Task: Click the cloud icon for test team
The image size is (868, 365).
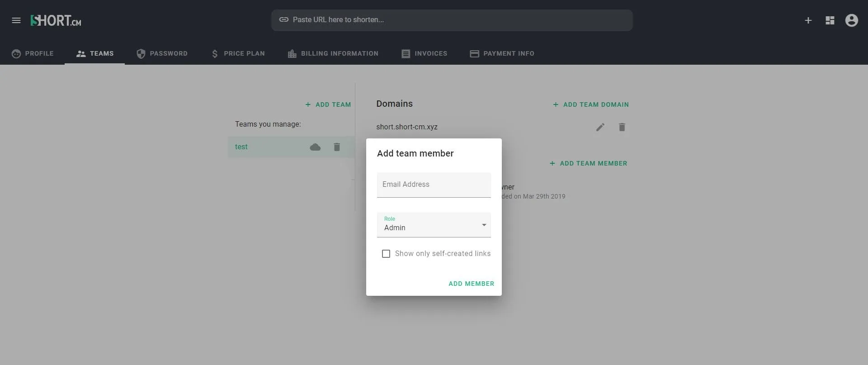Action: pyautogui.click(x=315, y=147)
